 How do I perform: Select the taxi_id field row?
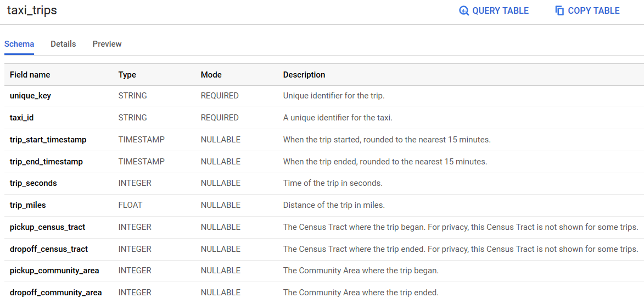point(324,118)
